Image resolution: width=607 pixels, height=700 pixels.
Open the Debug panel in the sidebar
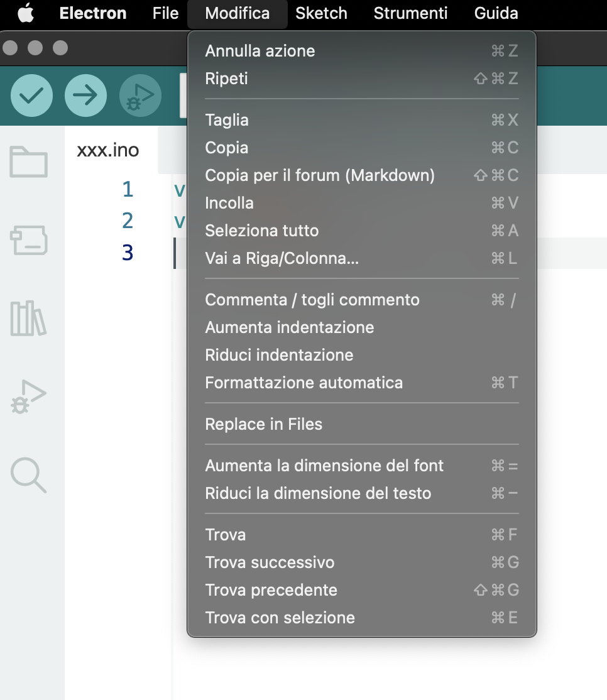[28, 396]
